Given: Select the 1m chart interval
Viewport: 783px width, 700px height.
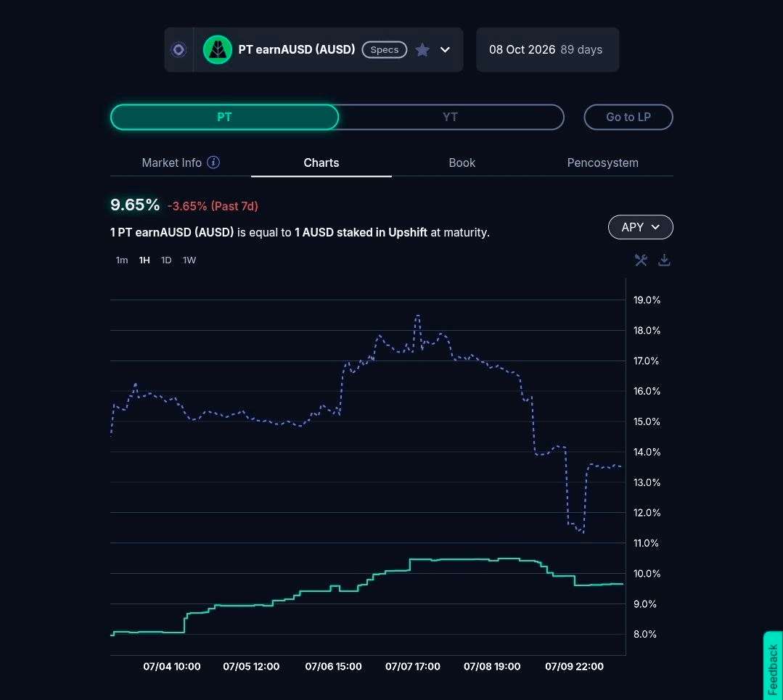Looking at the screenshot, I should pos(122,260).
